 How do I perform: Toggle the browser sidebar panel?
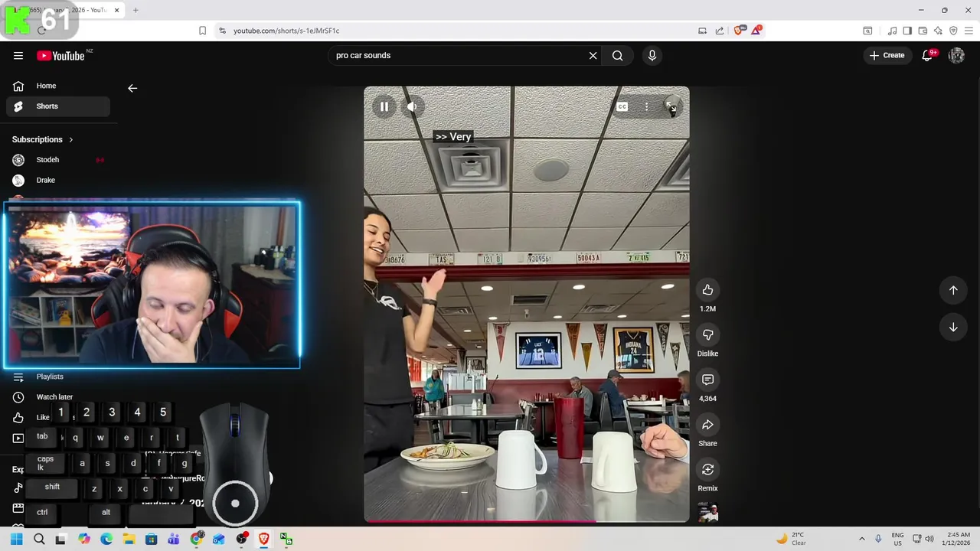point(907,31)
